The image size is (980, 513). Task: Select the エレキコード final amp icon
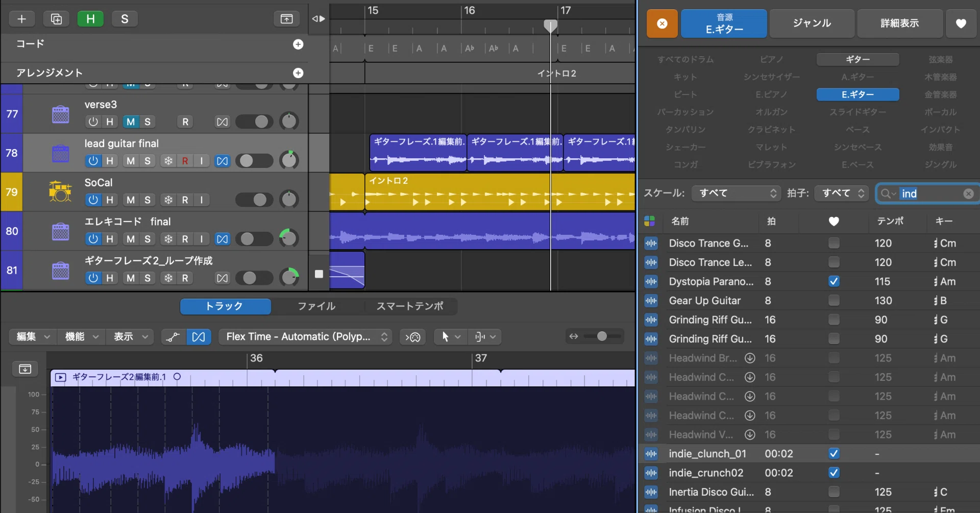(61, 231)
